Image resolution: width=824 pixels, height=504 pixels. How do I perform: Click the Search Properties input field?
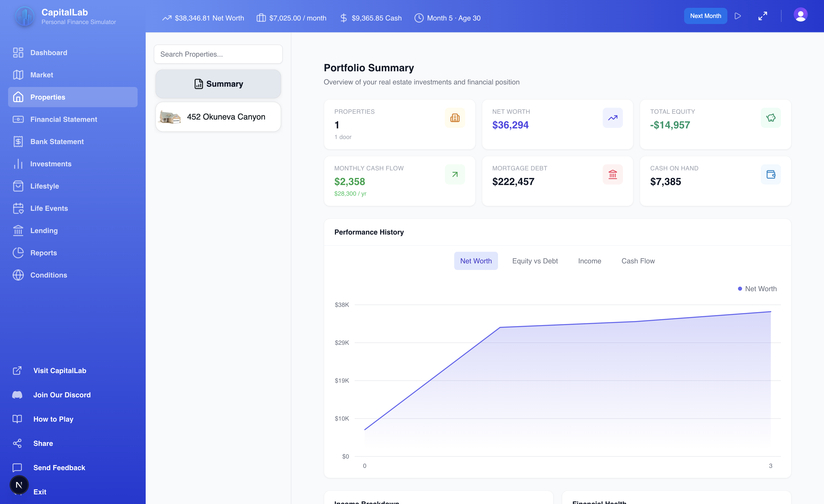(x=218, y=54)
